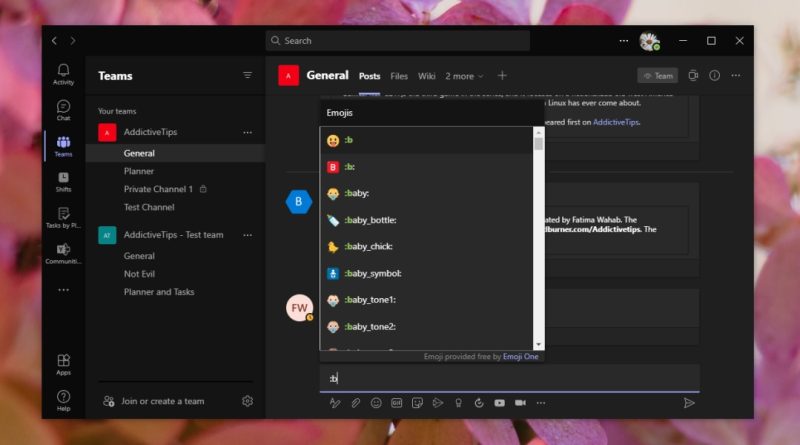This screenshot has width=800, height=445.
Task: Open the Planner channel
Action: pos(138,171)
